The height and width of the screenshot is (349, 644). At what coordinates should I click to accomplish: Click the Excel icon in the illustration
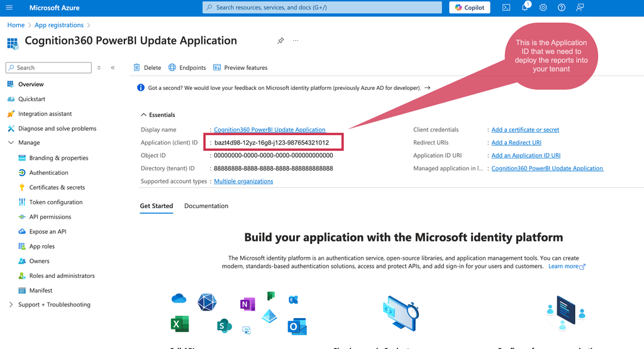(180, 324)
